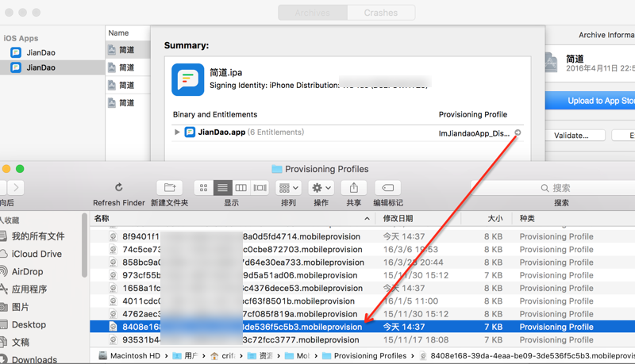Select file starting with 8f9401f1

pyautogui.click(x=363, y=236)
